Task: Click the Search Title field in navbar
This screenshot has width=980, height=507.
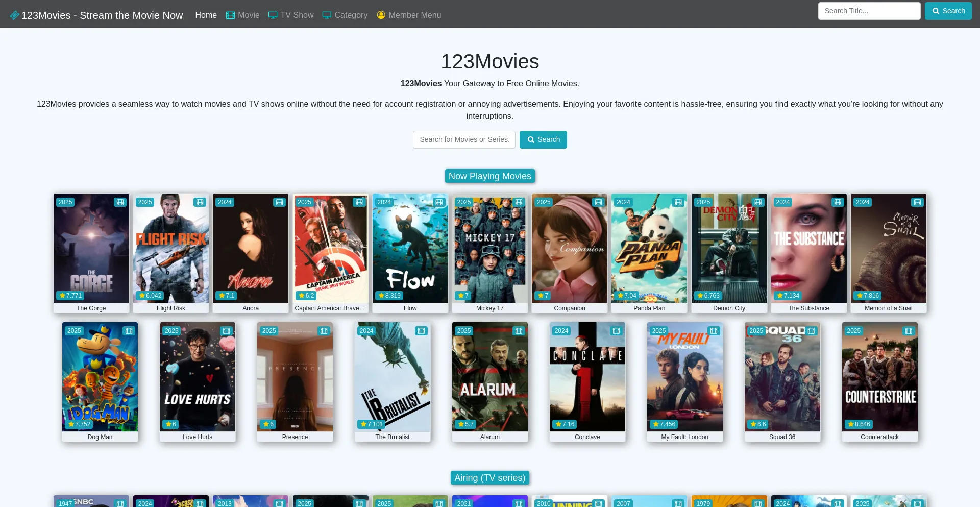Action: 869,11
